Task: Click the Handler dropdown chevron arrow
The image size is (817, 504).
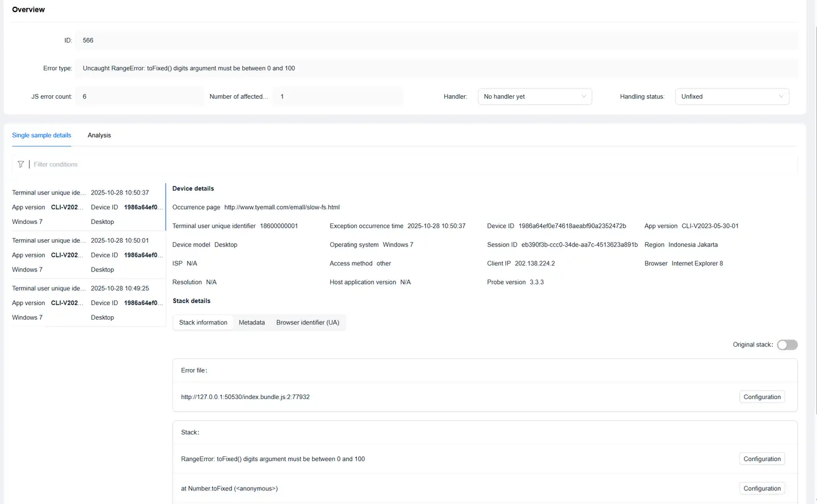Action: (x=584, y=96)
